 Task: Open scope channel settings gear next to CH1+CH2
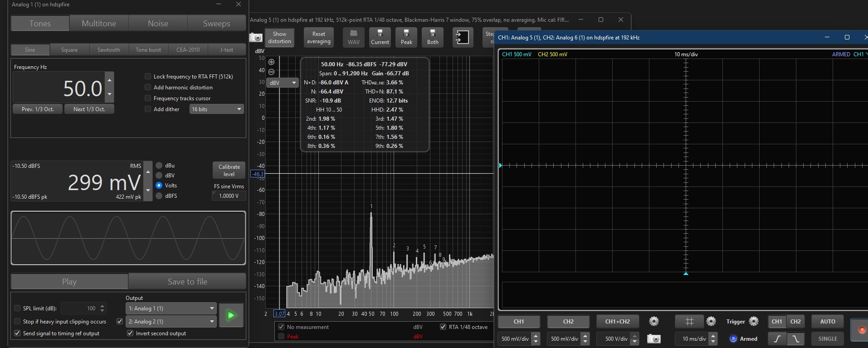pyautogui.click(x=654, y=321)
